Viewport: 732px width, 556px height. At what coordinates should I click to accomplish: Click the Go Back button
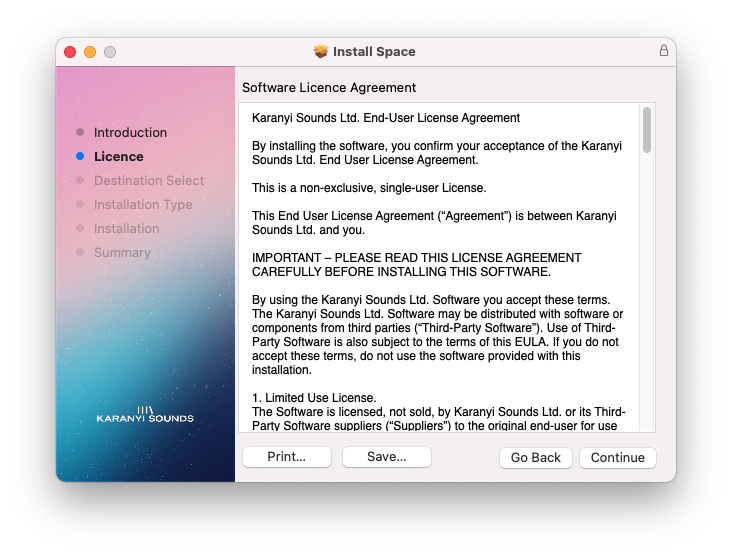pos(535,457)
